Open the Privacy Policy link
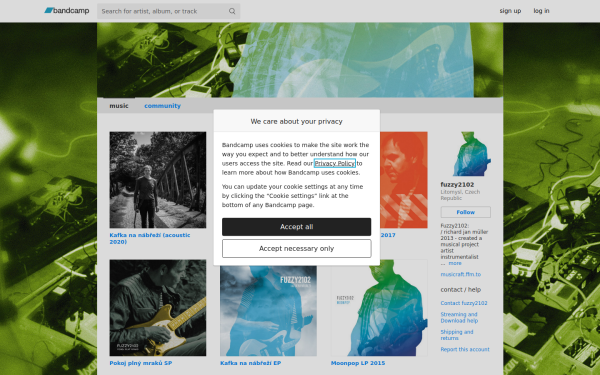This screenshot has height=375, width=600. tap(334, 163)
